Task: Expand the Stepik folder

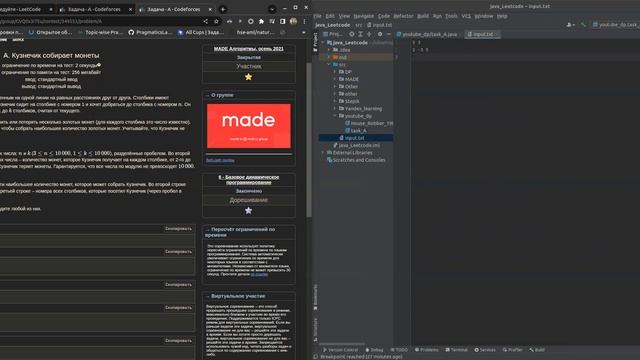Action: coord(335,101)
